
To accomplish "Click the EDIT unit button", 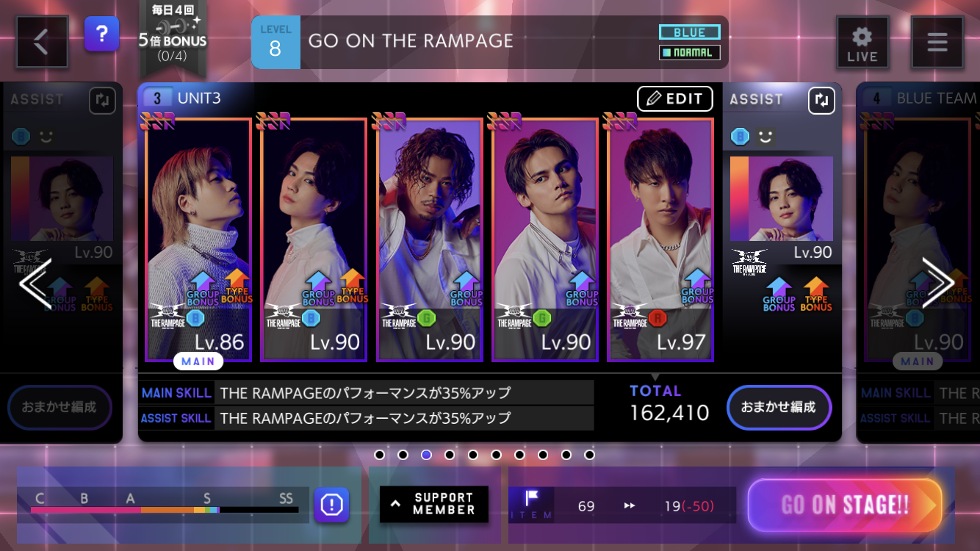I will coord(674,98).
